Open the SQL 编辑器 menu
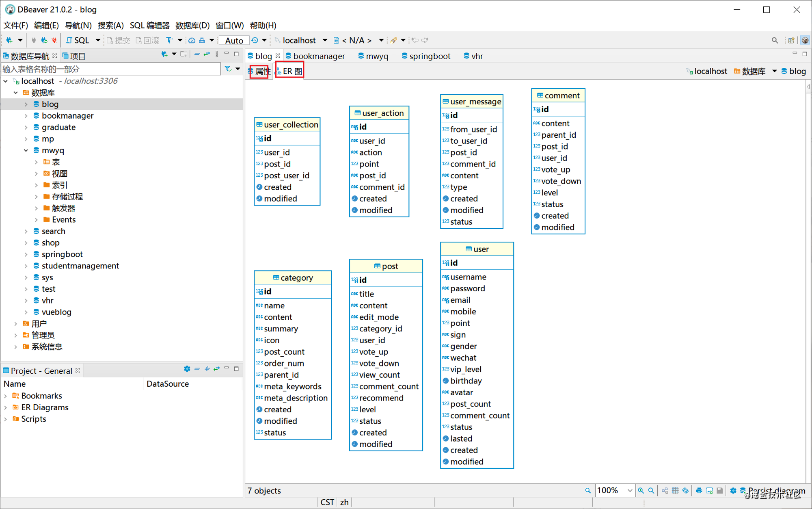The height and width of the screenshot is (509, 812). click(149, 25)
